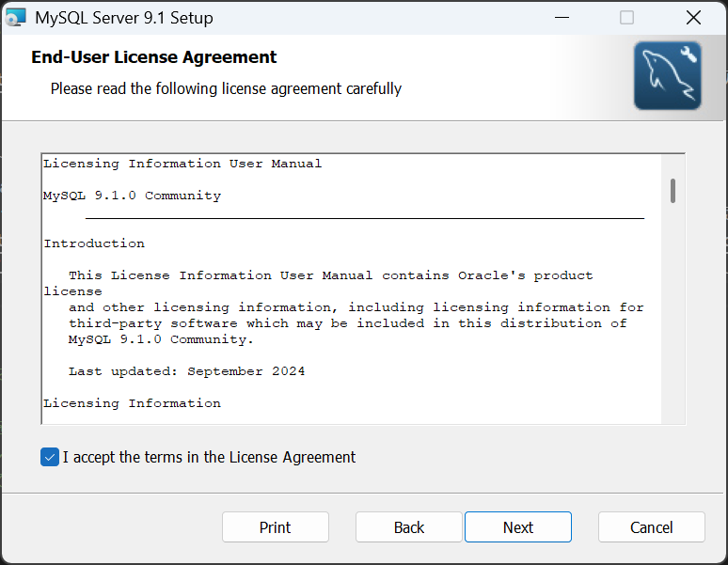Go back to the previous setup step

tap(409, 527)
